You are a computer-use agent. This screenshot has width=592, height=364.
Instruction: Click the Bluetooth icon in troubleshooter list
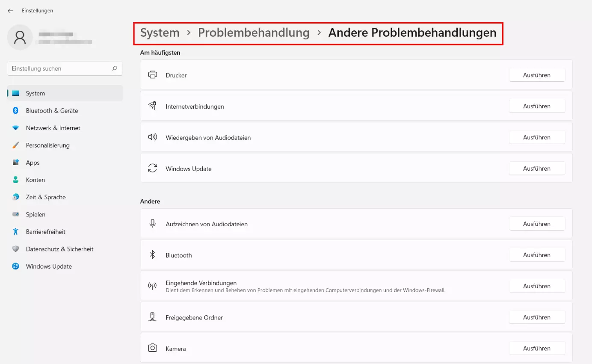point(152,255)
